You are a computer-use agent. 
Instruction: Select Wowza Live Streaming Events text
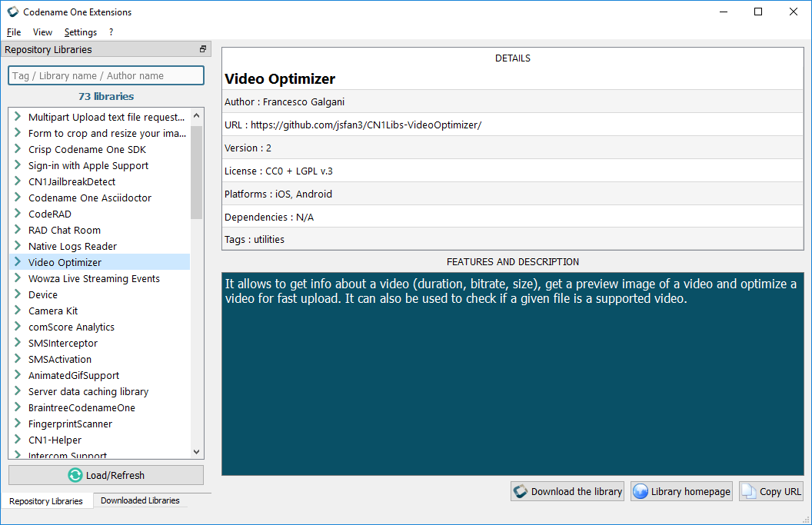click(95, 278)
